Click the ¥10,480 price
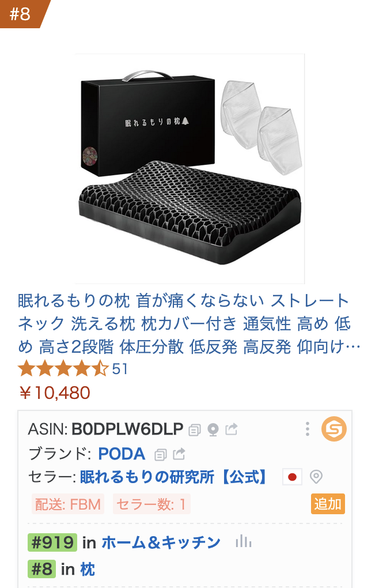Screen dimensions: 379x588 [x=55, y=393]
